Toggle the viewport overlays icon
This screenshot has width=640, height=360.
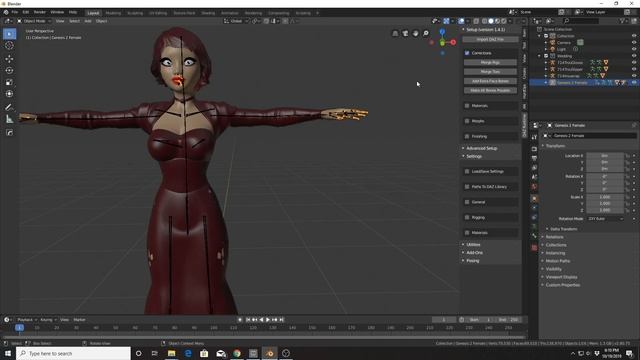coord(461,21)
